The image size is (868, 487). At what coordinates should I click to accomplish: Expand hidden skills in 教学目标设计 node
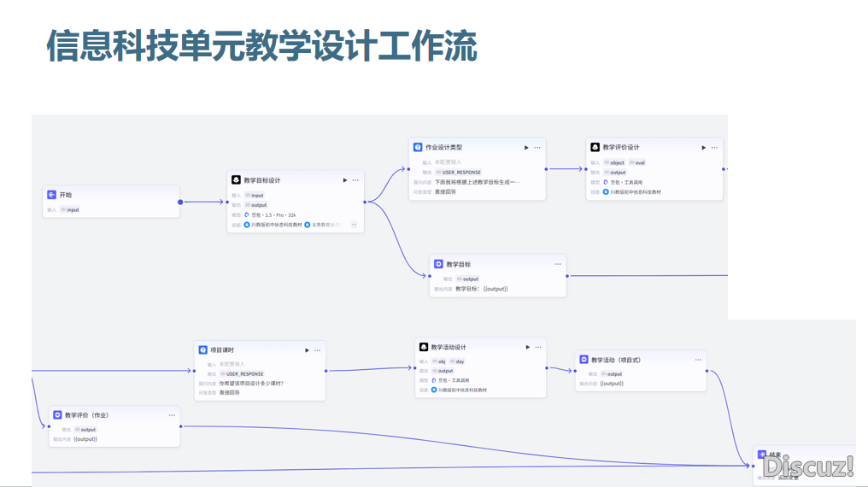point(354,225)
